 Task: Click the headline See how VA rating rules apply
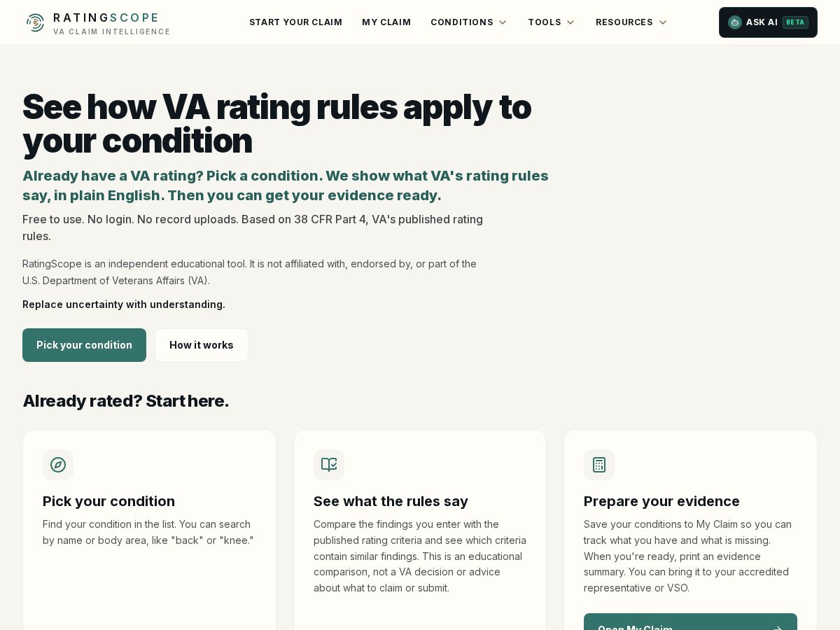point(277,124)
